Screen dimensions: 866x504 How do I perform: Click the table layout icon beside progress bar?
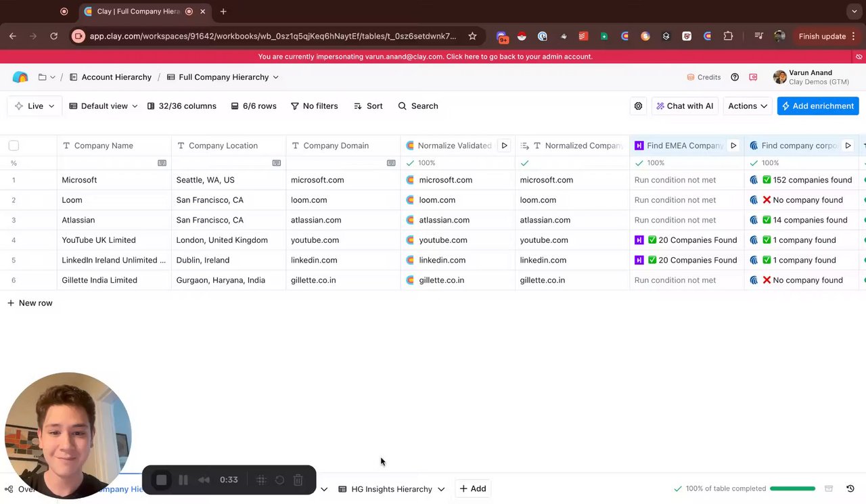[829, 488]
